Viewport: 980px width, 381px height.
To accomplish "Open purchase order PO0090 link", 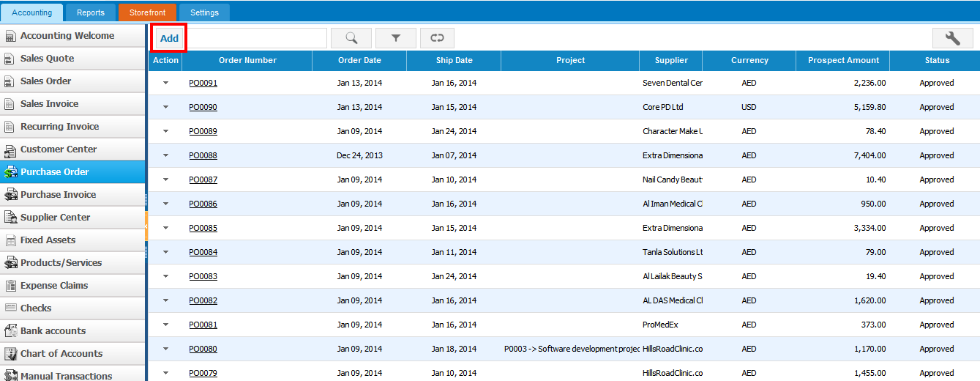I will click(203, 107).
